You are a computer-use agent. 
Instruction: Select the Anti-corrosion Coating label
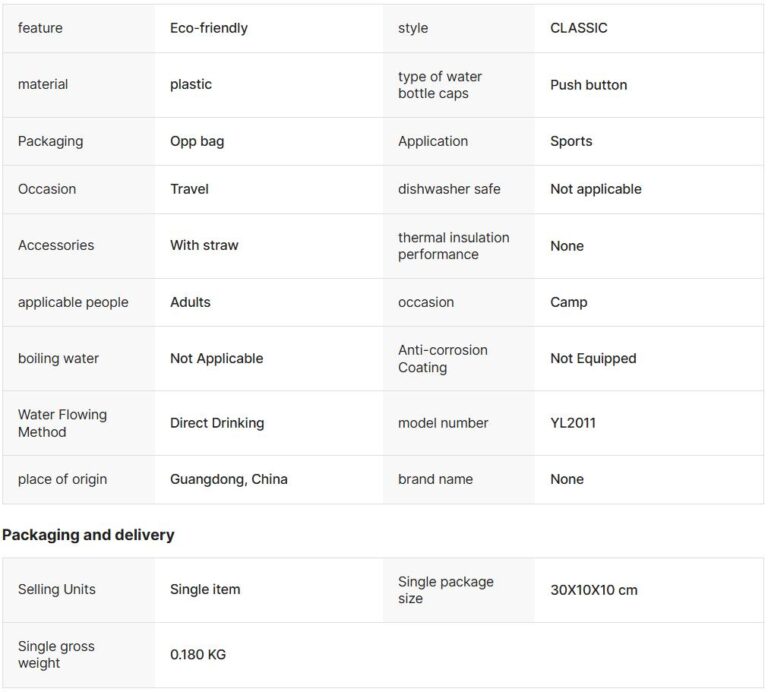click(x=443, y=358)
